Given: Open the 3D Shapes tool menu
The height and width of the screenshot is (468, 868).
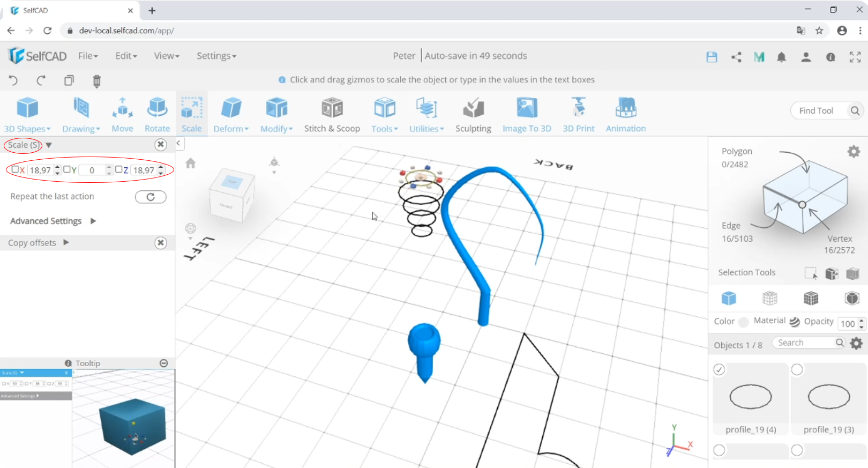Looking at the screenshot, I should point(27,115).
